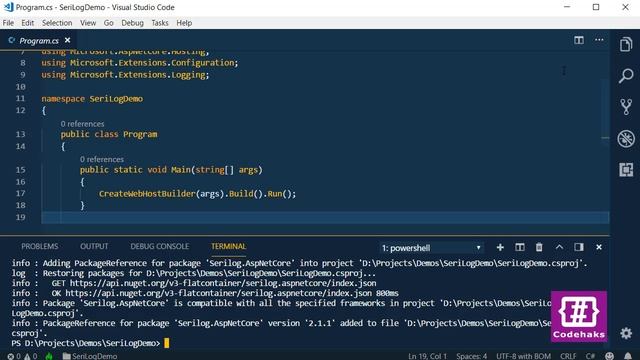Click SeriLogDemo project in status bar
This screenshot has width=640, height=360.
tap(90, 356)
